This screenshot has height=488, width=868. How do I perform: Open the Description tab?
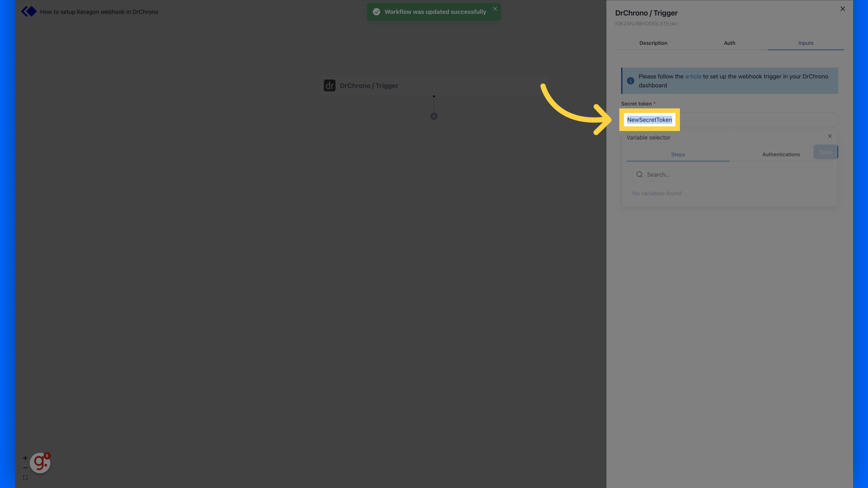[x=653, y=43]
